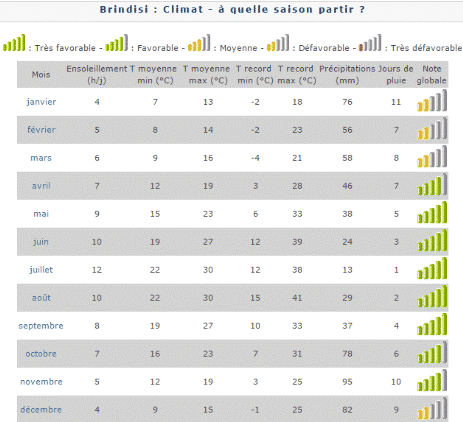Image resolution: width=463 pixels, height=422 pixels.
Task: Click the juin global rating bars icon
Action: click(432, 240)
